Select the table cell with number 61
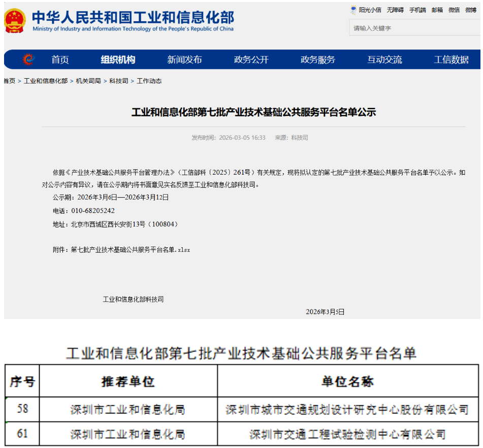This screenshot has height=448, width=483. [22, 433]
